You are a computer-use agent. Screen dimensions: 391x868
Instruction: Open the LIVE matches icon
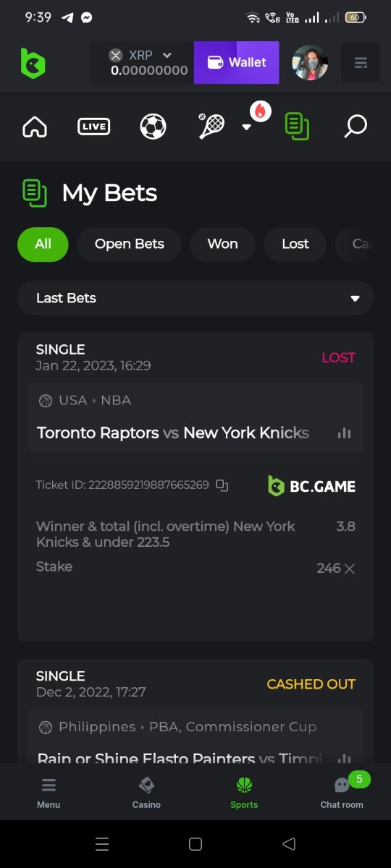pos(93,127)
